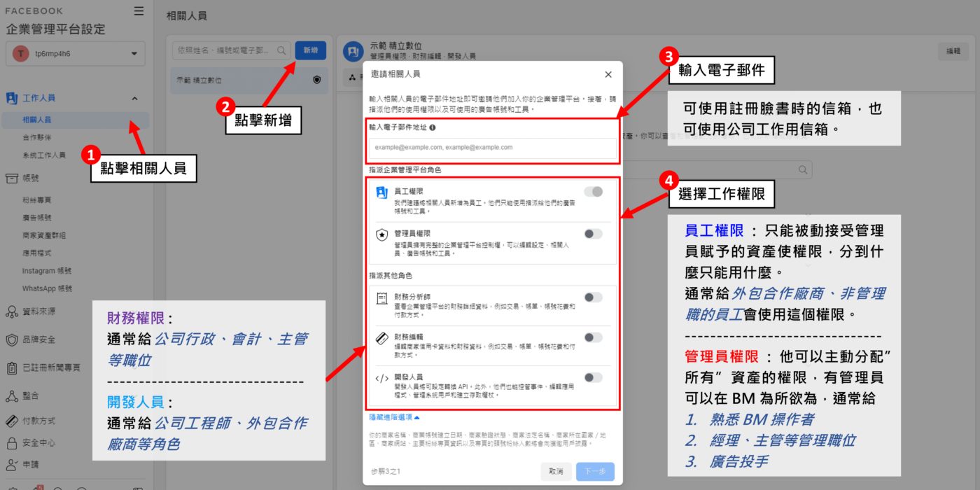This screenshot has height=490, width=980.
Task: Click the 管理員權限 star shield icon
Action: (382, 234)
